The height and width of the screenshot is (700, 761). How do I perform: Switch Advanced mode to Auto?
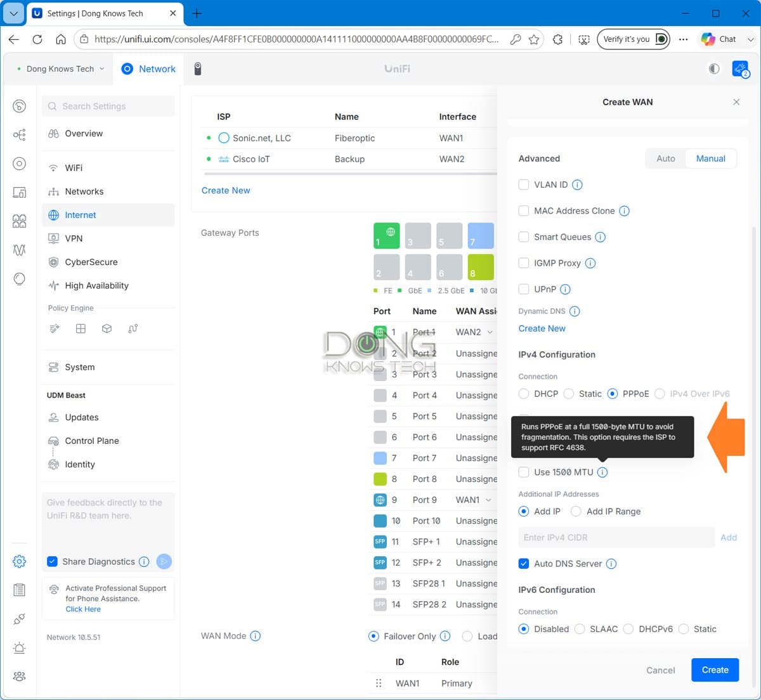[666, 159]
